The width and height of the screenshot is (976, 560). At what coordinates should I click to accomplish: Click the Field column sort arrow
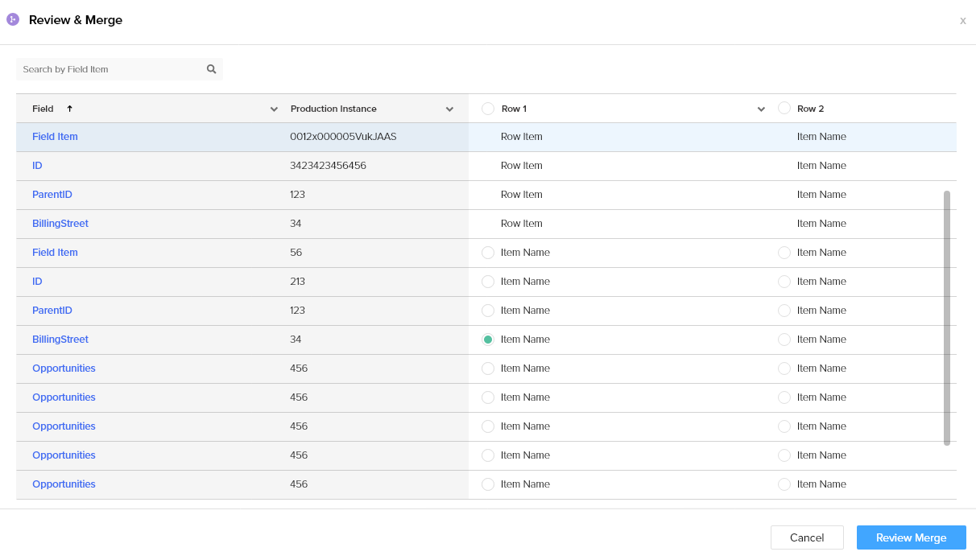[x=69, y=109]
